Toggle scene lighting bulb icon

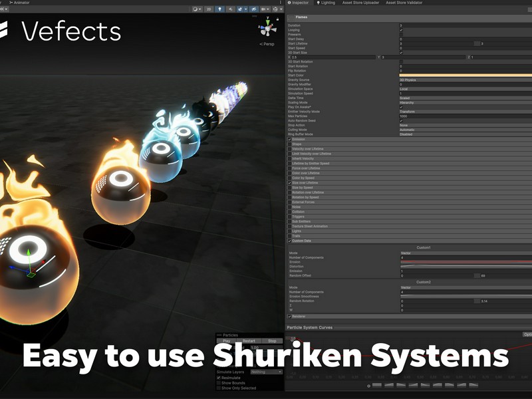click(x=219, y=9)
